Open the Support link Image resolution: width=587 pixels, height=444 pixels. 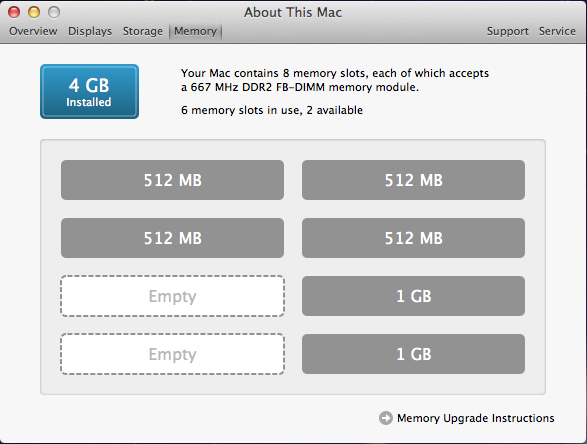click(508, 31)
